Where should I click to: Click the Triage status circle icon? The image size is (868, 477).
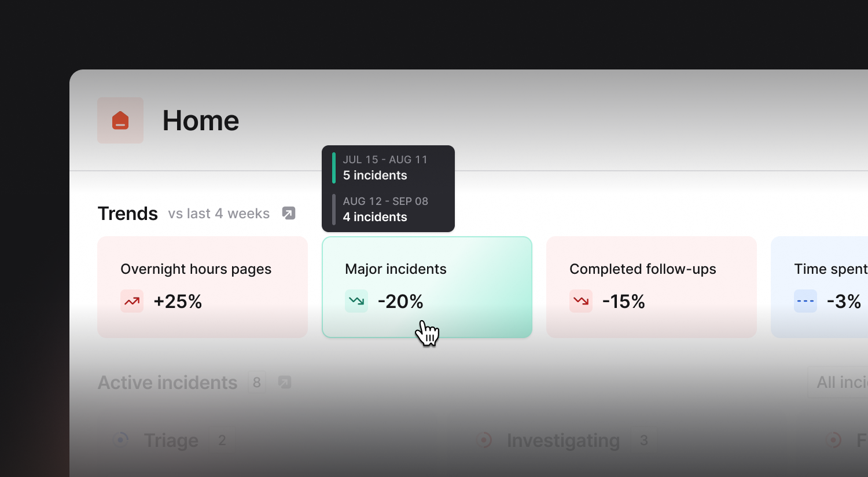(120, 440)
